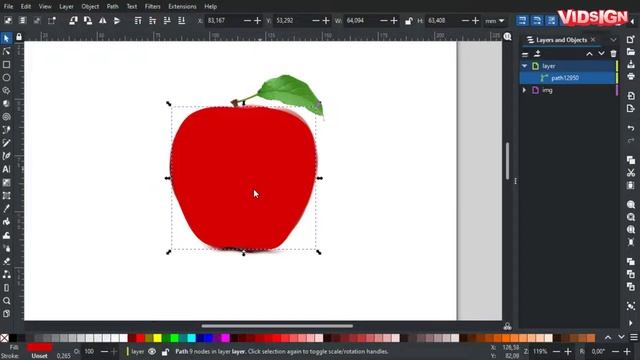Toggle first blue transform-affect button
Image resolution: width=640 pixels, height=360 pixels.
[x=522, y=20]
